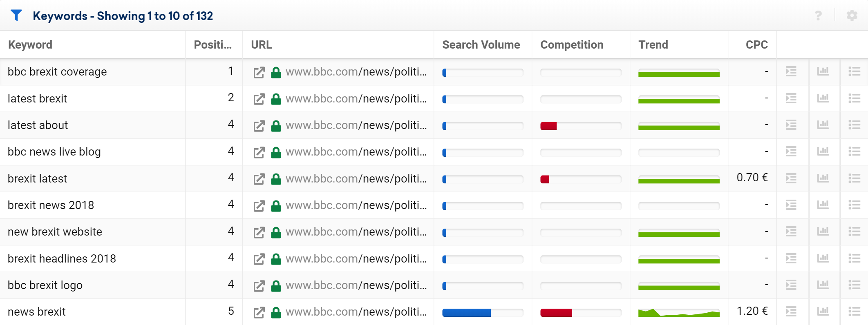Image resolution: width=868 pixels, height=325 pixels.
Task: Click the CPC value 0.70 €
Action: pos(752,178)
